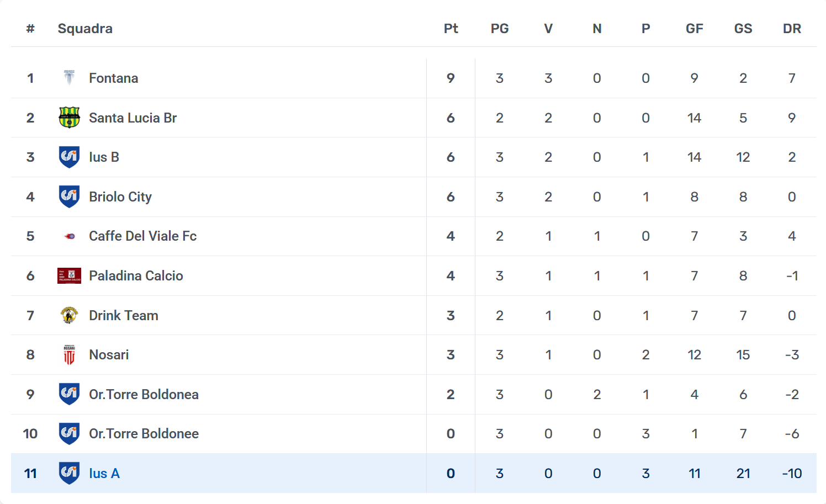Click the Ius B shield logo
826x504 pixels.
69,157
